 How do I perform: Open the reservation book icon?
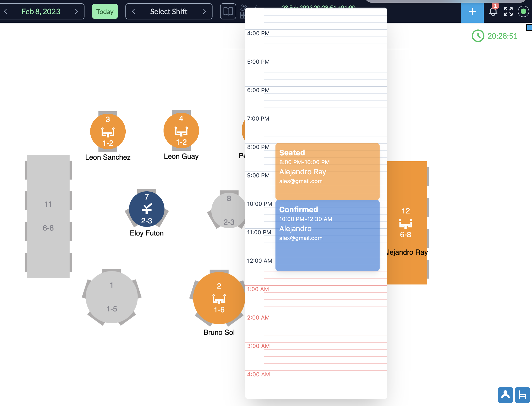tap(228, 11)
